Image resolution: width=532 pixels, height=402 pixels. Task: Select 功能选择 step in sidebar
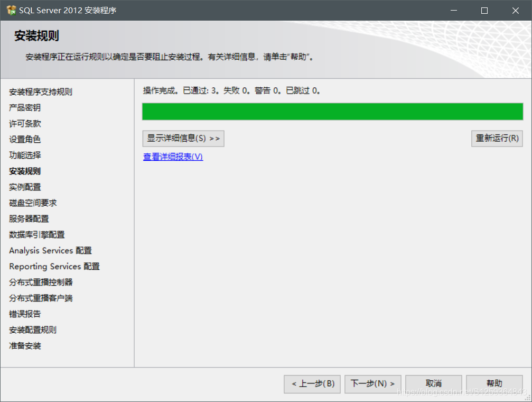25,156
